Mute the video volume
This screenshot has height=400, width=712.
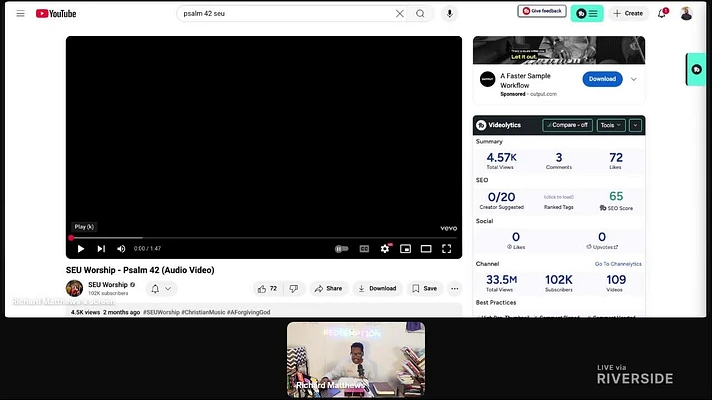point(121,249)
